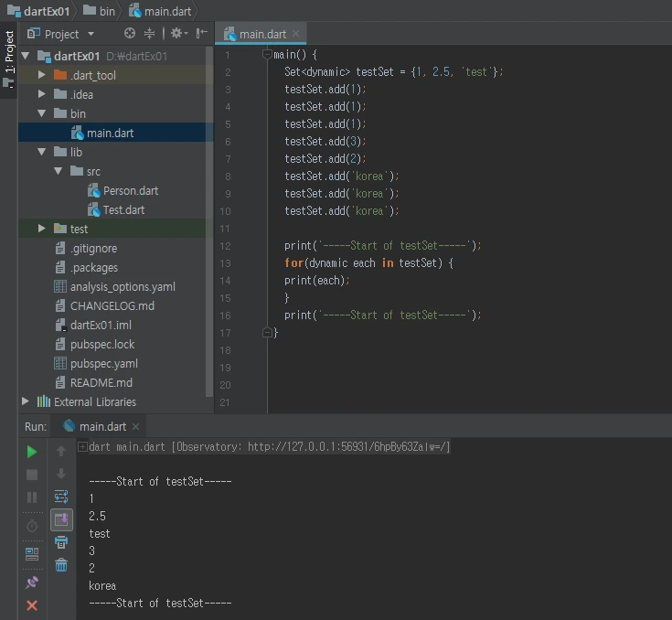The width and height of the screenshot is (672, 620).
Task: Collapse the dartEx01 root project node
Action: point(26,56)
